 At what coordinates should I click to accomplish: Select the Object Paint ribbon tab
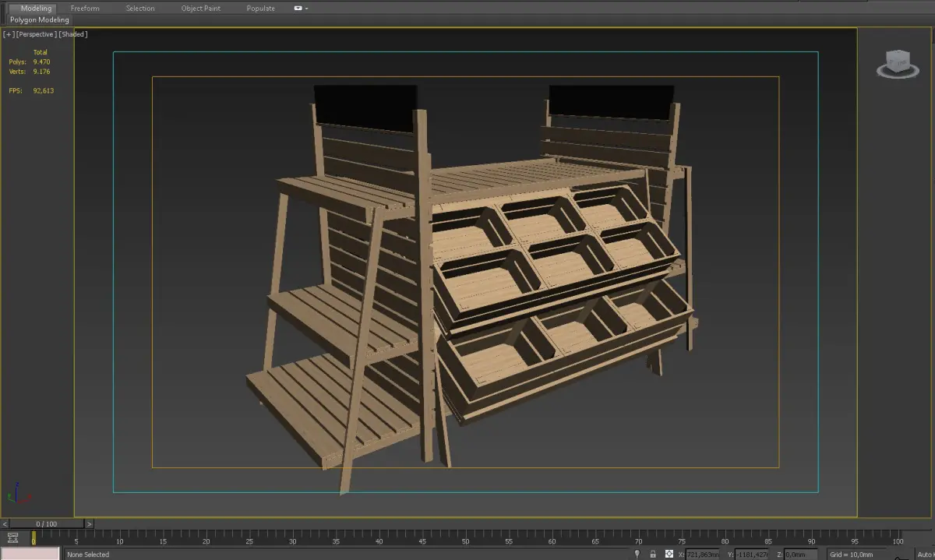pyautogui.click(x=201, y=8)
